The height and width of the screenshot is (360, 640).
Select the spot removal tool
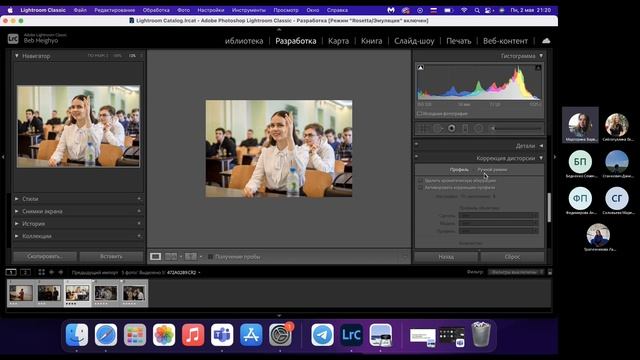coord(438,129)
